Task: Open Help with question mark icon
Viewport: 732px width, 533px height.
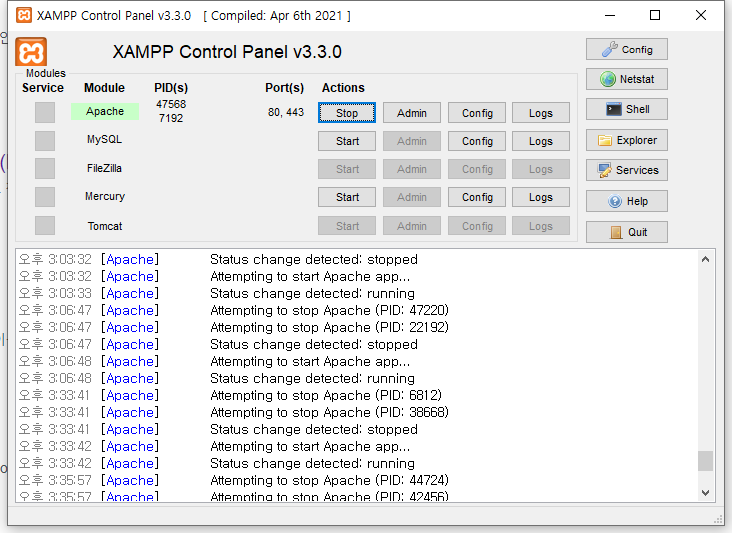Action: 626,201
